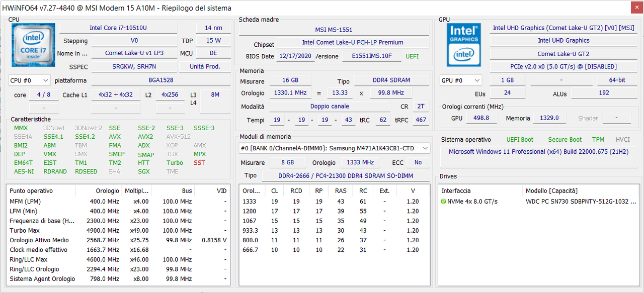Click the Doppio canale mode field

coord(330,107)
